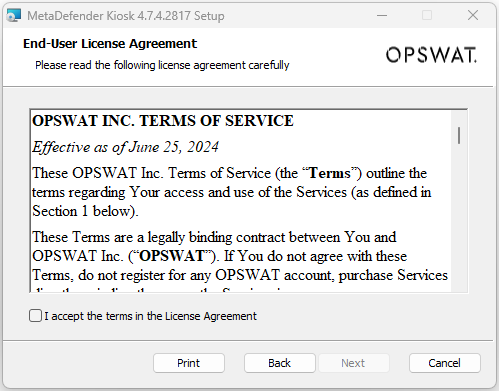Viewport: 499px width, 391px height.
Task: Click the window title 'MetaDefender Kiosk 4.7.4.2817 Setup'
Action: click(126, 16)
